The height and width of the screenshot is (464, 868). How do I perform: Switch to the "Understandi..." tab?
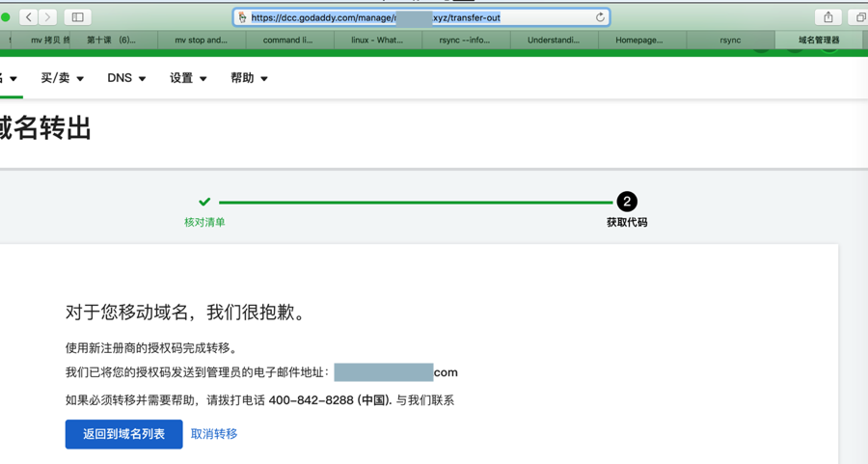pos(554,40)
